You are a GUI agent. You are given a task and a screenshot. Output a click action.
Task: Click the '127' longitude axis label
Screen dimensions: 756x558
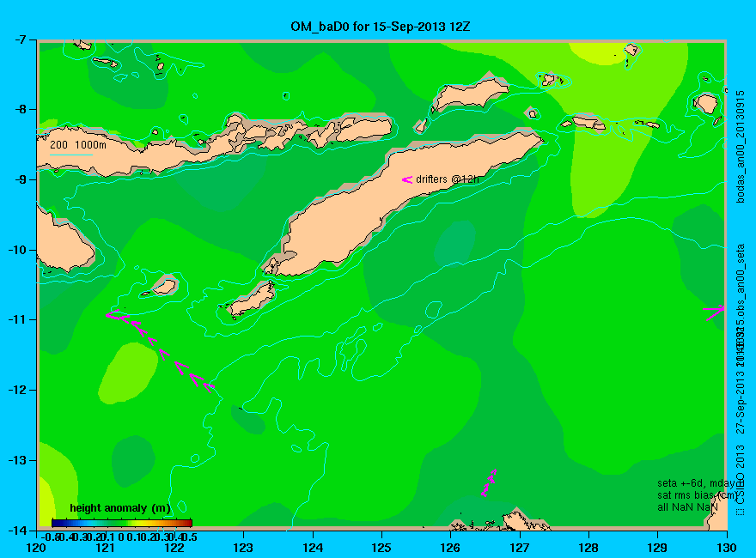520,548
